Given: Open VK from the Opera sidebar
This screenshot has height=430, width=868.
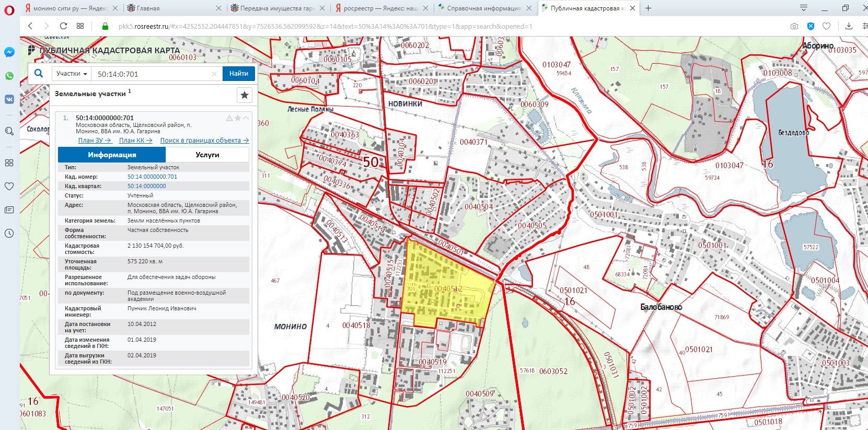Looking at the screenshot, I should tap(9, 99).
